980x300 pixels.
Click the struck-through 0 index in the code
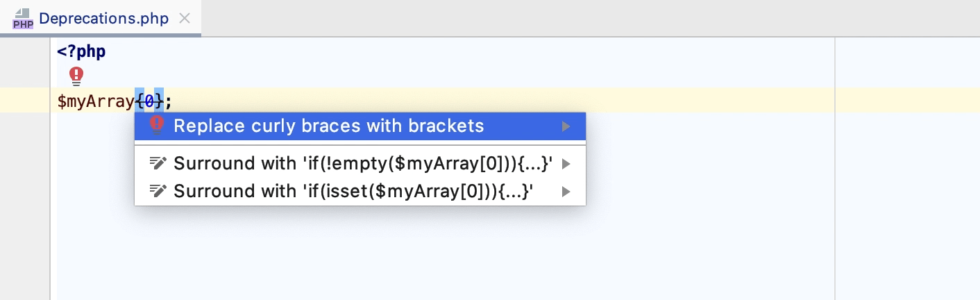coord(149,101)
